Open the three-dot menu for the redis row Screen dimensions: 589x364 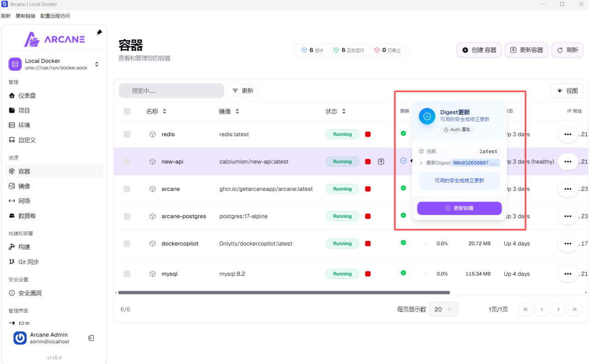(568, 134)
